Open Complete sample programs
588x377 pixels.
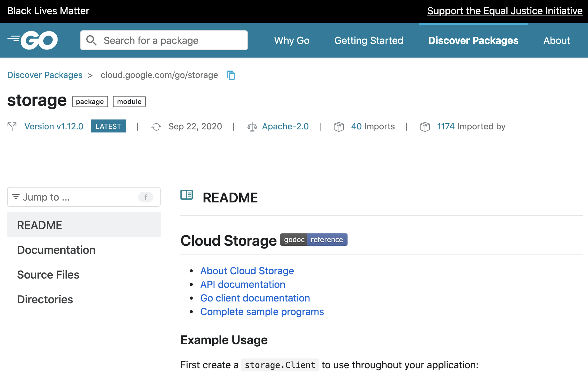tap(262, 312)
